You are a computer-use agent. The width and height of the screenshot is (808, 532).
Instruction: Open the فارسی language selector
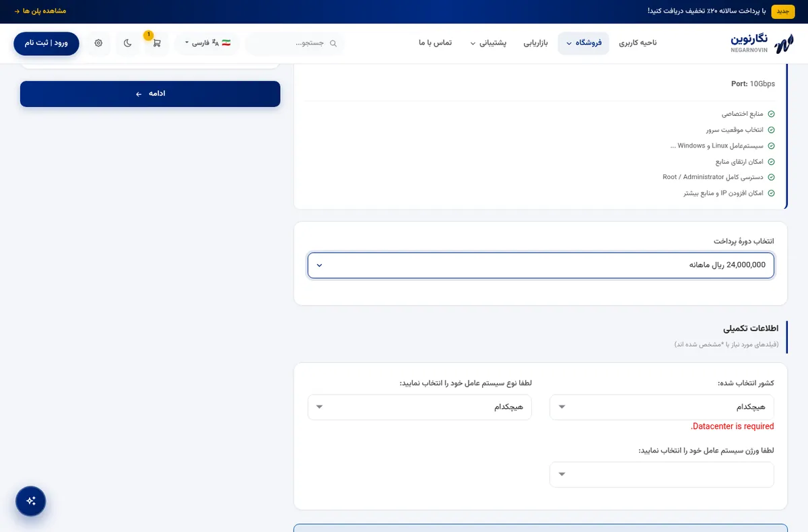(x=207, y=43)
